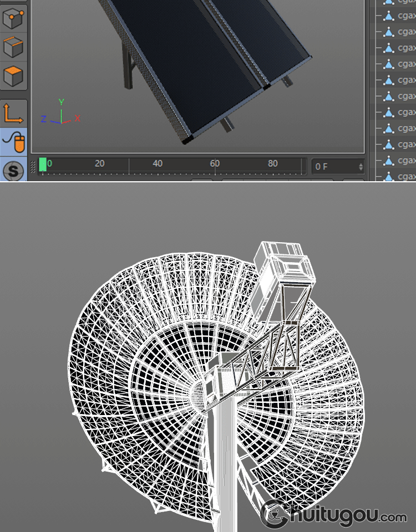Click the green timeline playhead at frame 0
The width and height of the screenshot is (416, 532).
pyautogui.click(x=43, y=165)
